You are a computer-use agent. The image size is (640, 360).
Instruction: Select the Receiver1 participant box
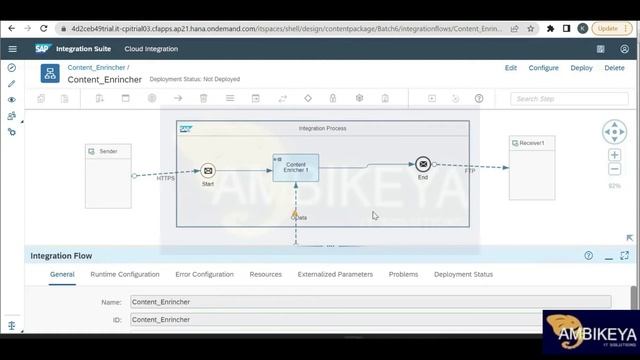[x=532, y=168]
